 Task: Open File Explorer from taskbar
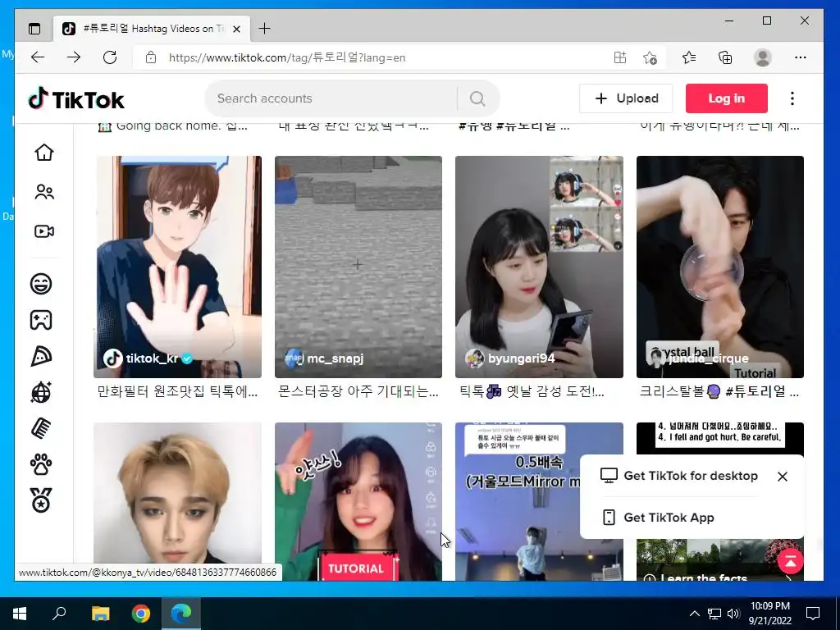coord(100,614)
